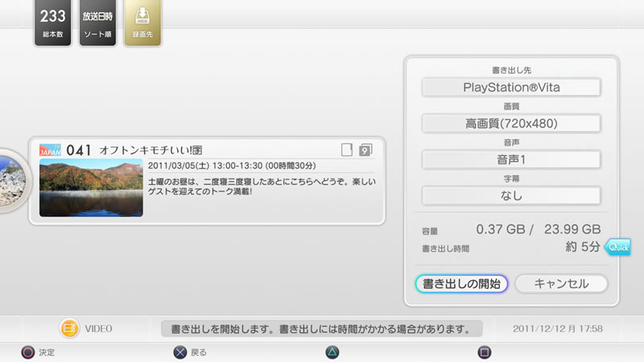644x362 pixels.
Task: Change the 画質 高画質(720x480) setting
Action: (x=511, y=123)
